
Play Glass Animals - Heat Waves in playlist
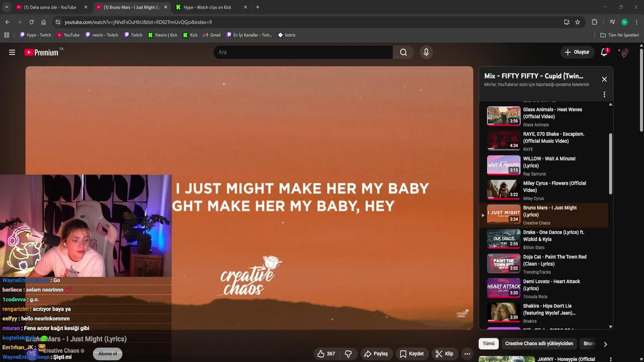[547, 116]
